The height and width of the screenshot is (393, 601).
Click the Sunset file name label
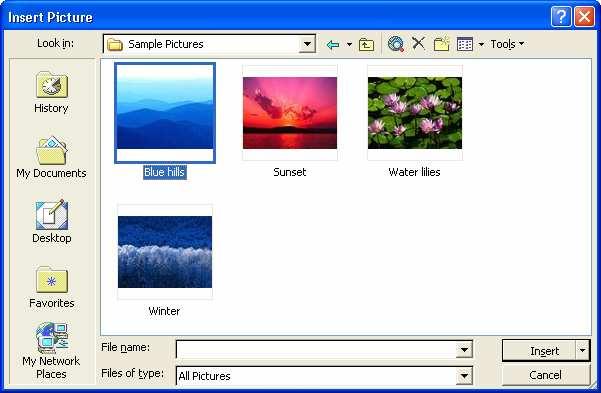290,172
